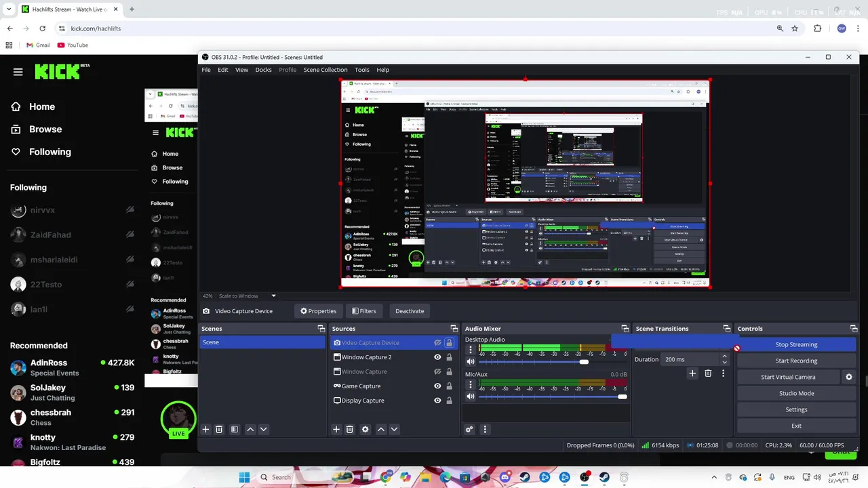Viewport: 868px width, 488px height.
Task: Hide the Game Capture source
Action: pos(437,386)
